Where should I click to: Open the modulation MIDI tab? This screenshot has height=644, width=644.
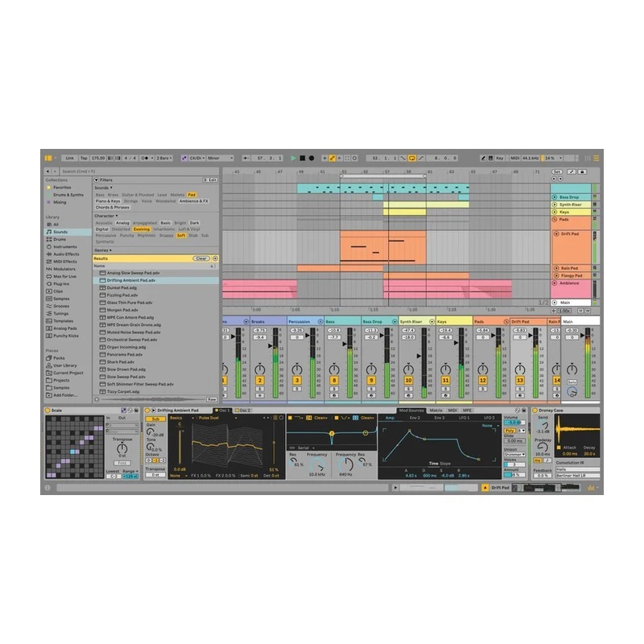pos(452,411)
